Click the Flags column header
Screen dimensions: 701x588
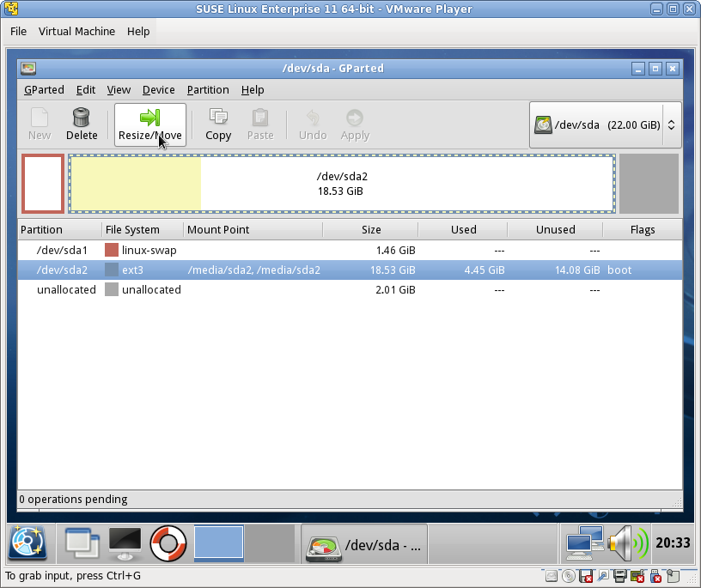pyautogui.click(x=643, y=230)
